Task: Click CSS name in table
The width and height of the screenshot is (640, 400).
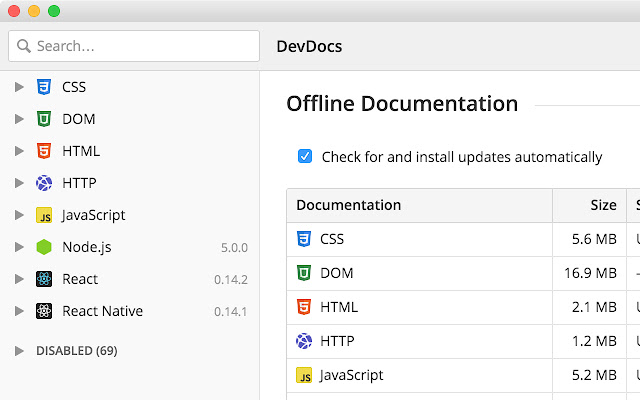Action: click(x=332, y=239)
